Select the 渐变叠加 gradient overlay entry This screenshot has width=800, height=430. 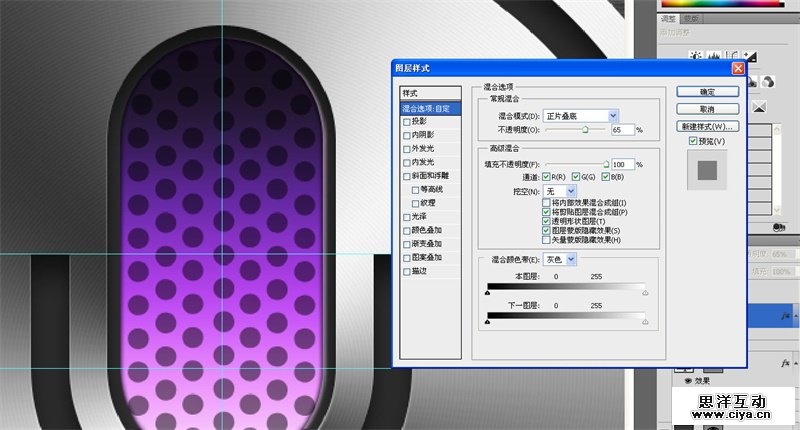427,244
